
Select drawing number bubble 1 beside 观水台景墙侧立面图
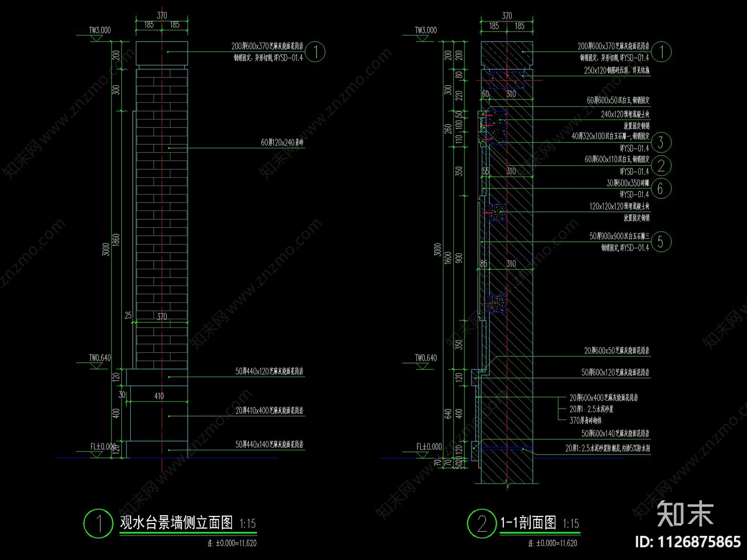click(99, 523)
